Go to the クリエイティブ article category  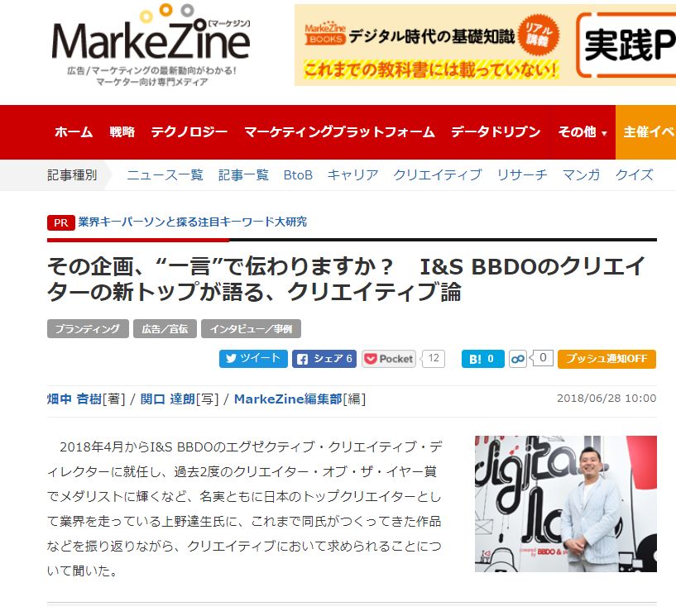pyautogui.click(x=437, y=175)
